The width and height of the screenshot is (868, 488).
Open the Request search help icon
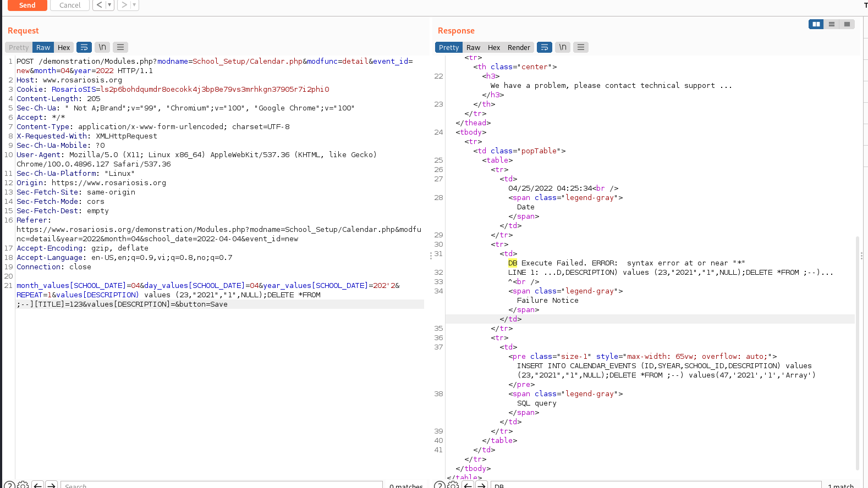(x=9, y=485)
